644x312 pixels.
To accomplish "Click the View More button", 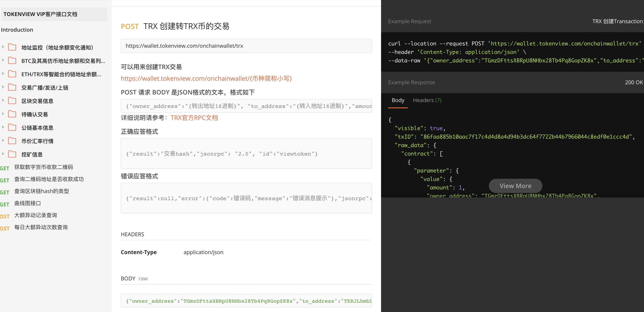I will tap(515, 186).
